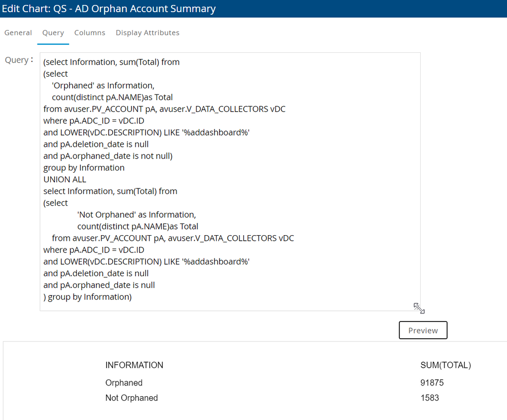Click the 91875 total value
The image size is (507, 420).
pos(432,383)
